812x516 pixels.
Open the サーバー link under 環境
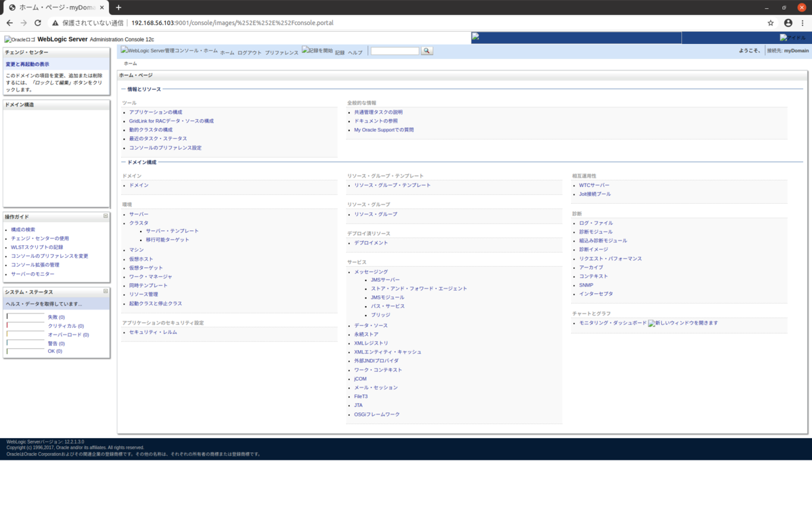(139, 214)
